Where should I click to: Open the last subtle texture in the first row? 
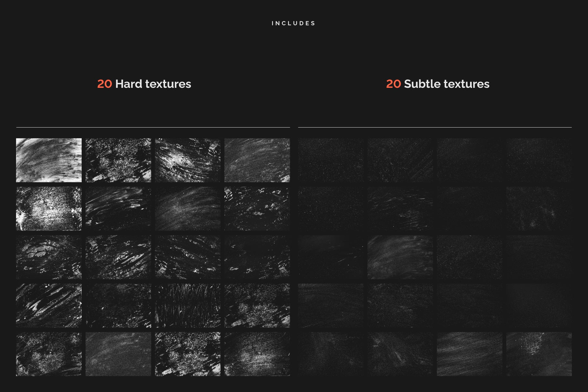point(539,160)
